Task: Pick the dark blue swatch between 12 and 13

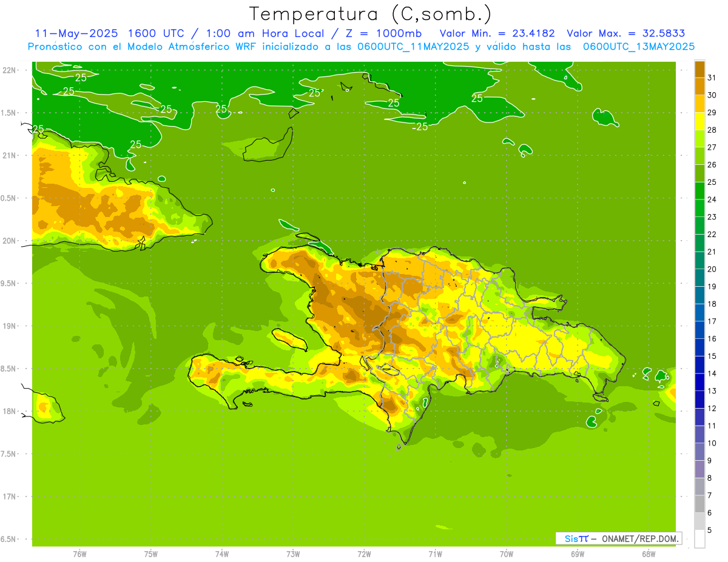Action: [699, 400]
